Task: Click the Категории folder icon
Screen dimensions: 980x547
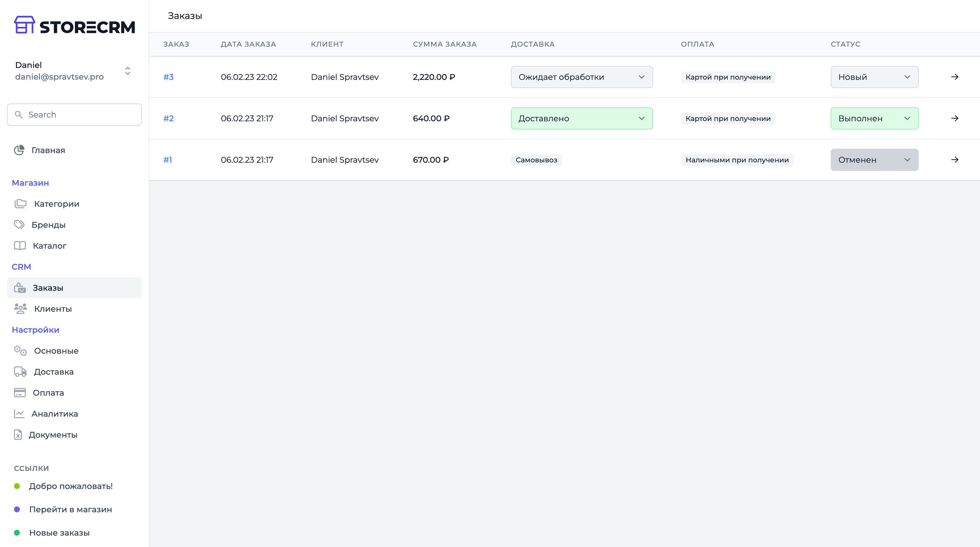Action: (20, 204)
